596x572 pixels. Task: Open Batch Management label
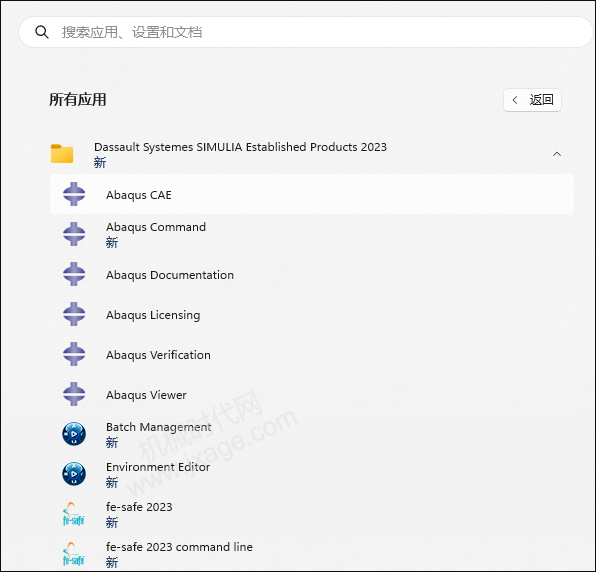point(159,427)
